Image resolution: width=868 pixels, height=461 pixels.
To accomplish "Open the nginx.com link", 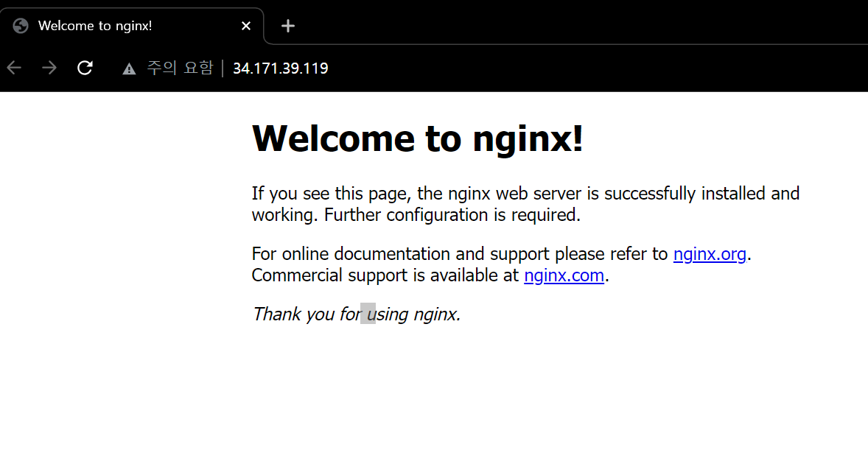I will [564, 275].
